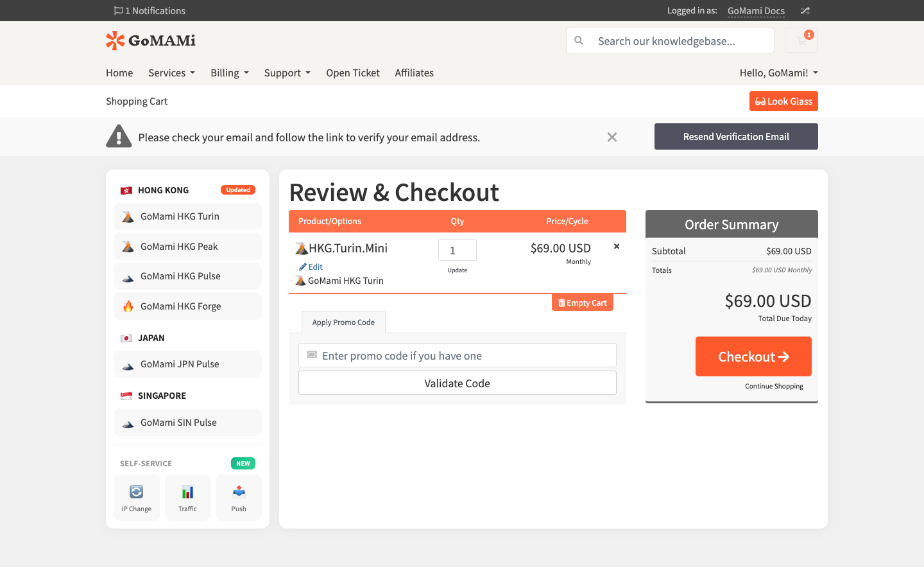Open the GoMami Docs account link

coord(756,11)
